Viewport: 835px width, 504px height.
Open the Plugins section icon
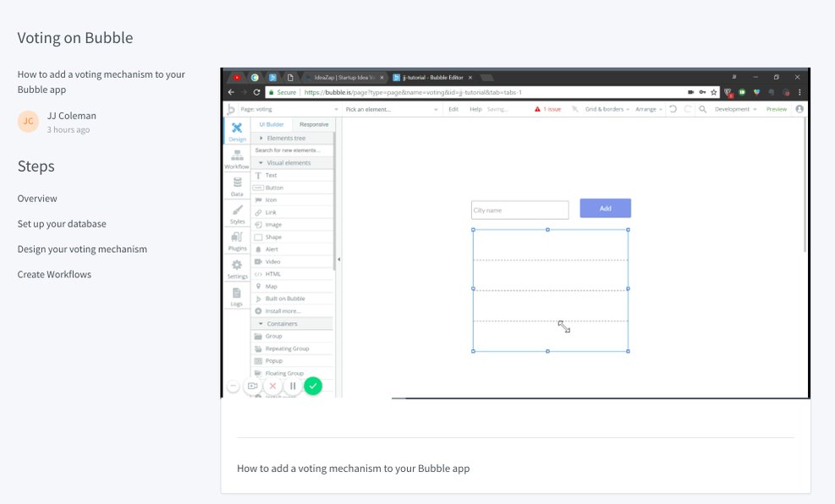click(237, 241)
